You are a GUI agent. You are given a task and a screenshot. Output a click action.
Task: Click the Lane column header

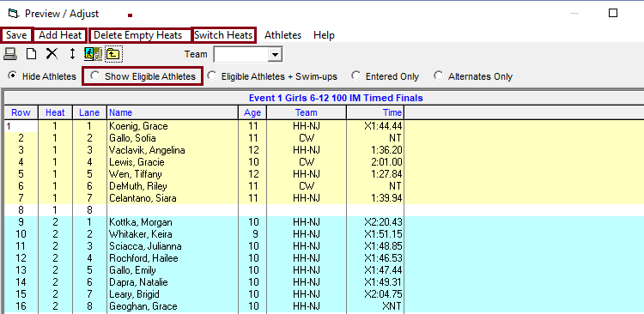89,112
